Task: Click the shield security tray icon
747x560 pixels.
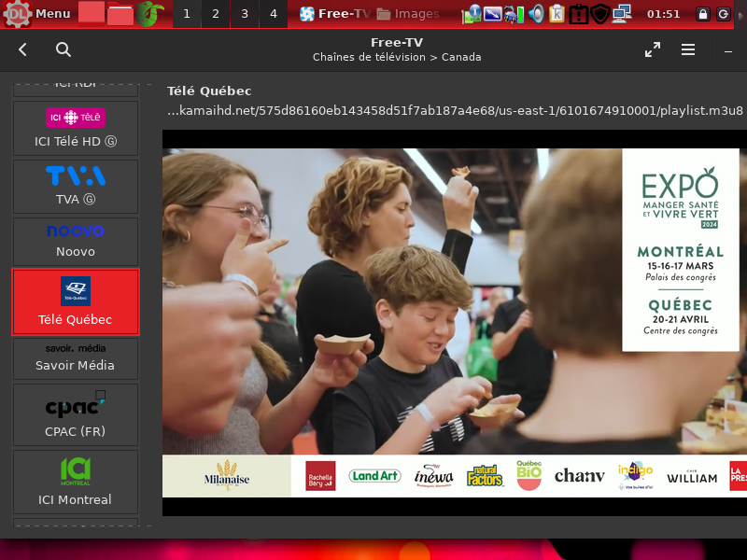Action: coord(600,14)
